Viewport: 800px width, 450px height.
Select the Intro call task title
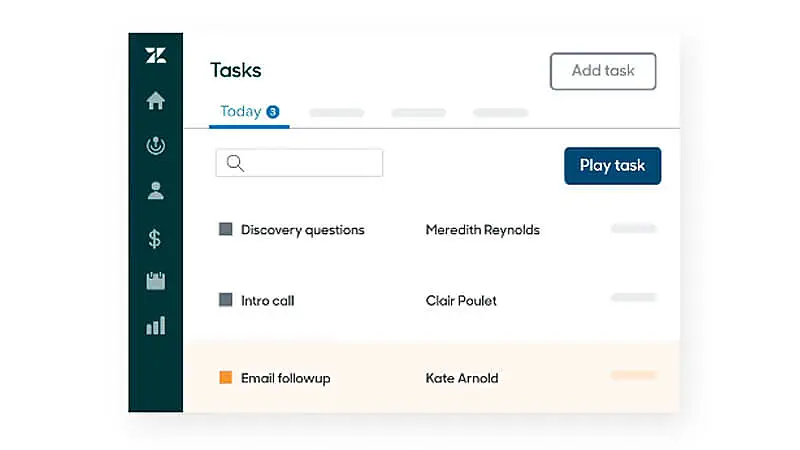tap(267, 300)
